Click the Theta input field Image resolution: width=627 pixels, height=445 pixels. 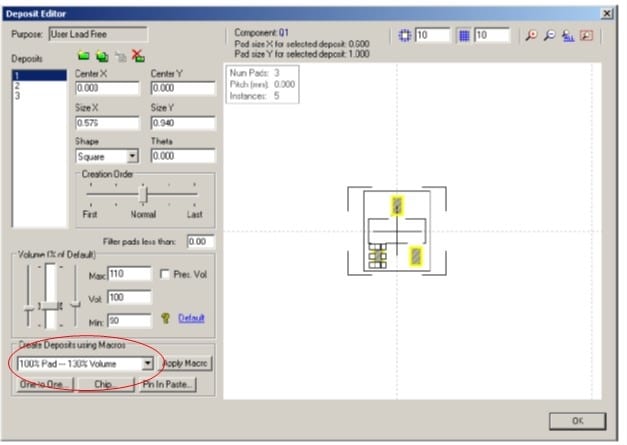183,156
